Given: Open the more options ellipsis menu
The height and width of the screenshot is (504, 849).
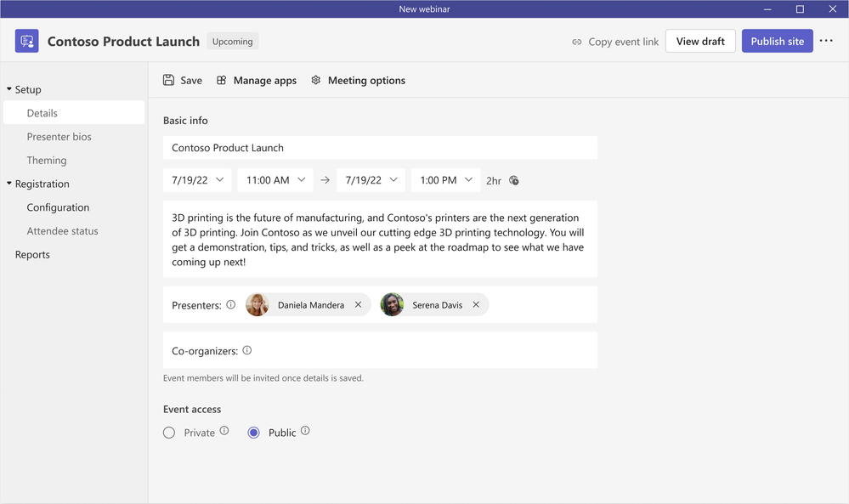Looking at the screenshot, I should pyautogui.click(x=826, y=41).
